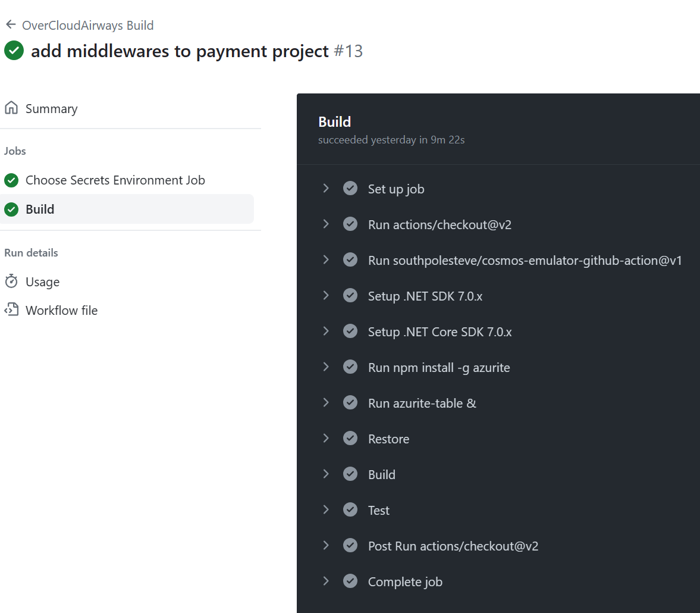This screenshot has height=613, width=700.
Task: View the Workflow file
Action: point(61,309)
